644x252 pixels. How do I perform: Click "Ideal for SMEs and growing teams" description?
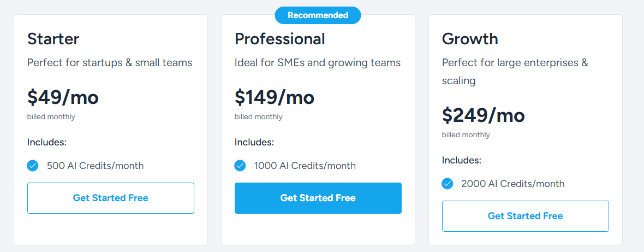317,63
